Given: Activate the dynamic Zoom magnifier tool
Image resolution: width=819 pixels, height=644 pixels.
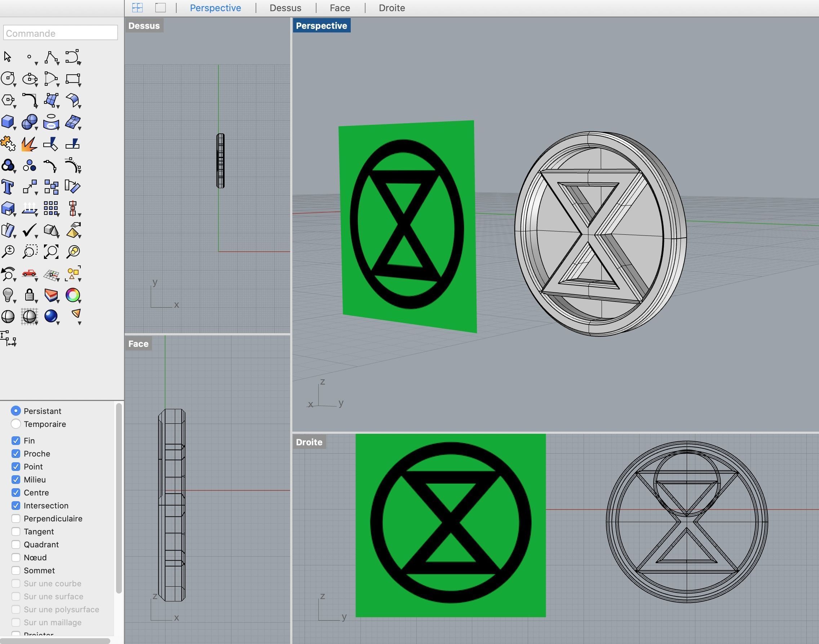Looking at the screenshot, I should [x=8, y=251].
